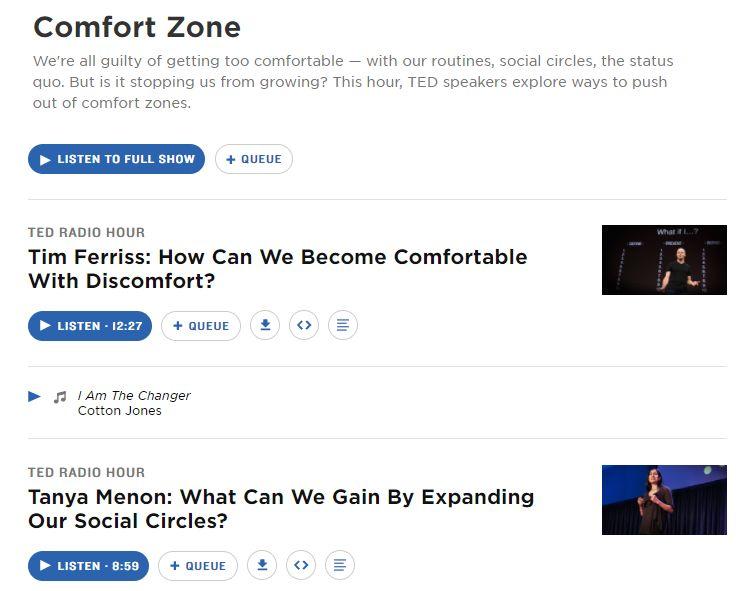Open embed code for Tanya Menon segment
The width and height of the screenshot is (746, 591).
[301, 565]
